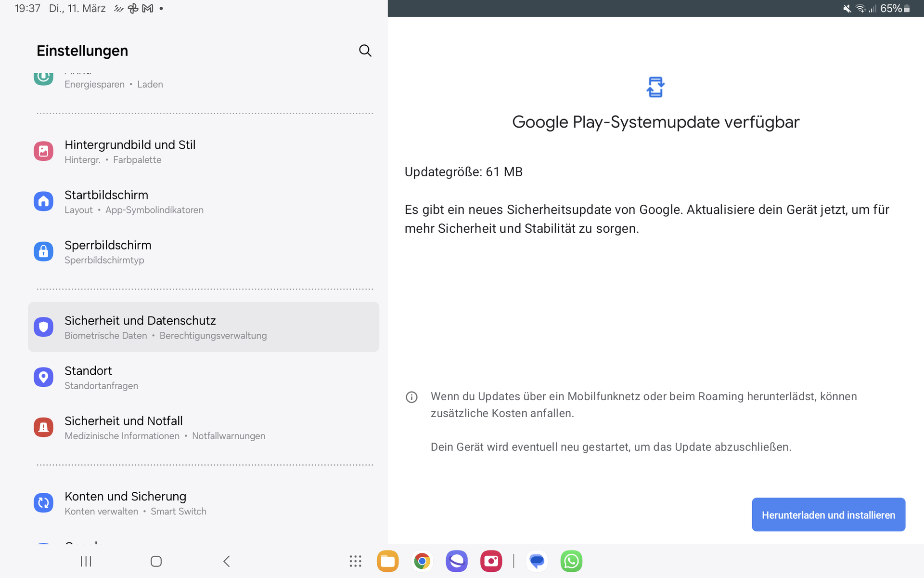Tap the Standort location pin icon
Viewport: 924px width, 578px height.
pos(43,377)
